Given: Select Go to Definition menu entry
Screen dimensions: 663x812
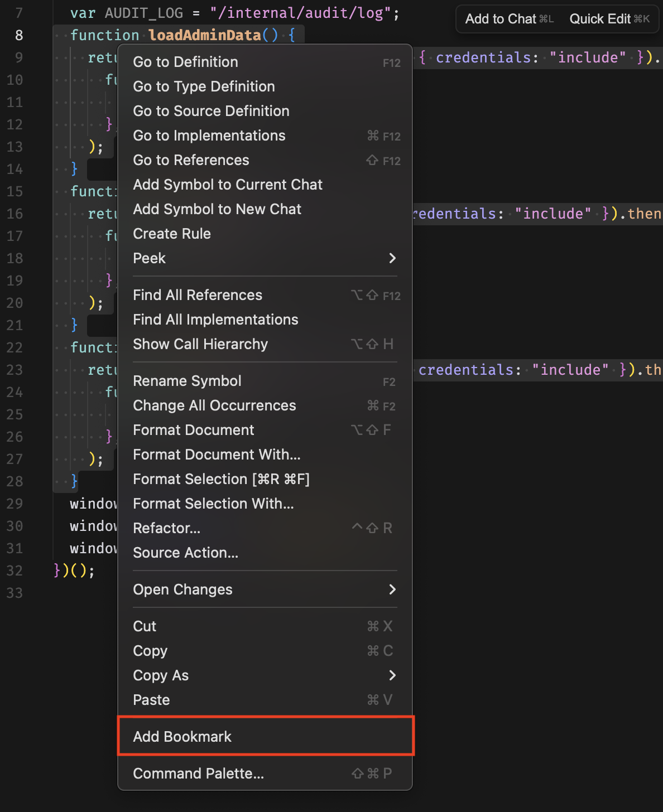Looking at the screenshot, I should pos(265,62).
